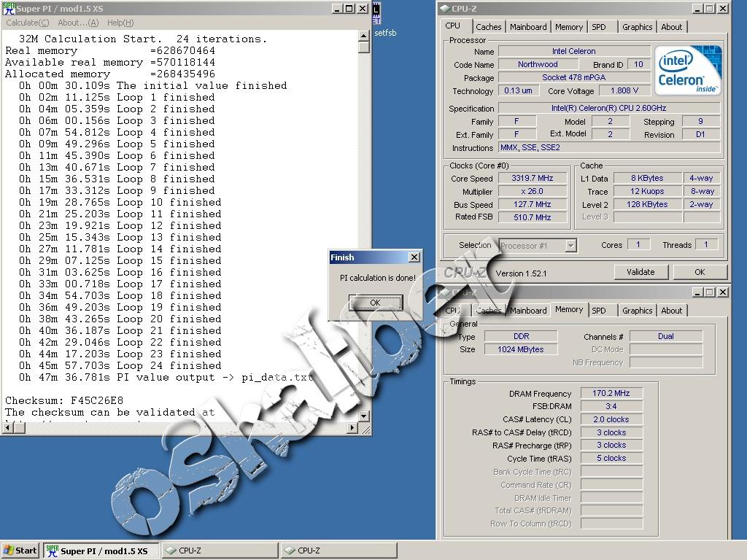
Task: Close the upper CPU-Z window
Action: pos(723,9)
